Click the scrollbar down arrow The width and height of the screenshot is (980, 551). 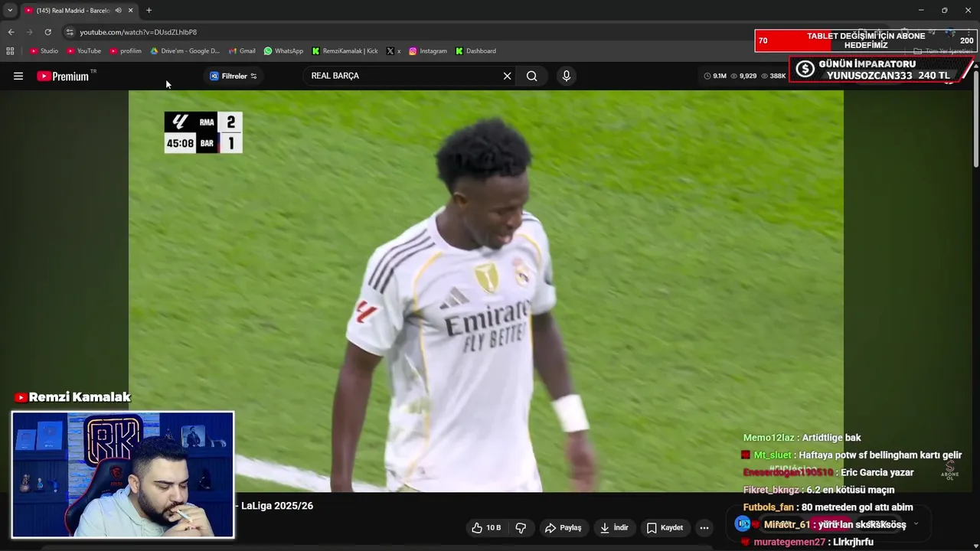click(975, 546)
